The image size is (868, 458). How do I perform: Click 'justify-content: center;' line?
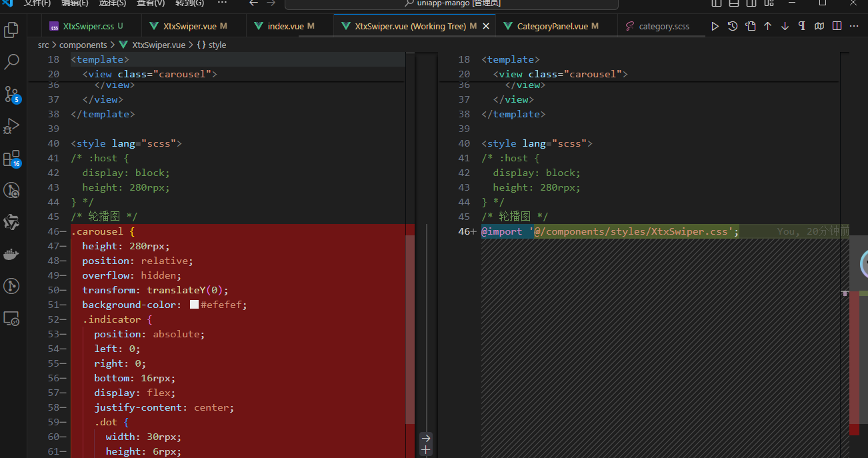tap(164, 407)
